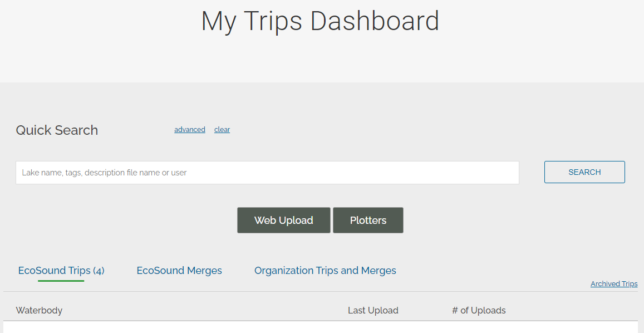Open the Web Upload button
644x333 pixels.
[x=284, y=221]
